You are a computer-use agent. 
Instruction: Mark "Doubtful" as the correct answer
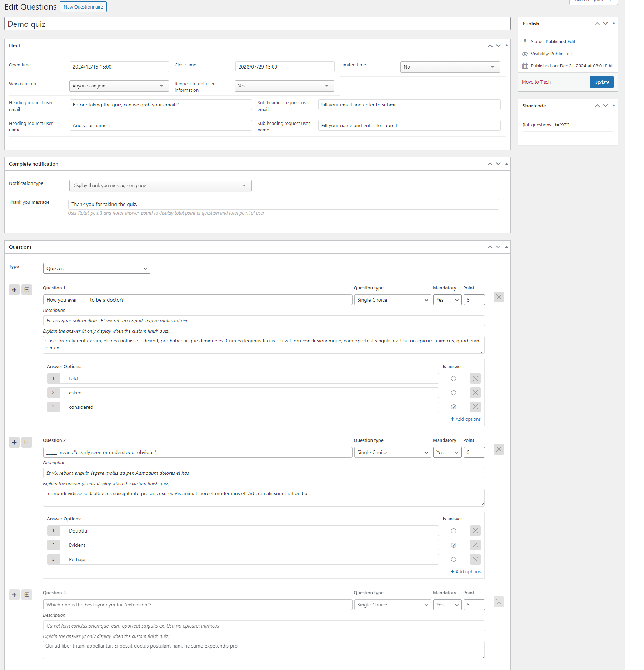[x=453, y=531]
